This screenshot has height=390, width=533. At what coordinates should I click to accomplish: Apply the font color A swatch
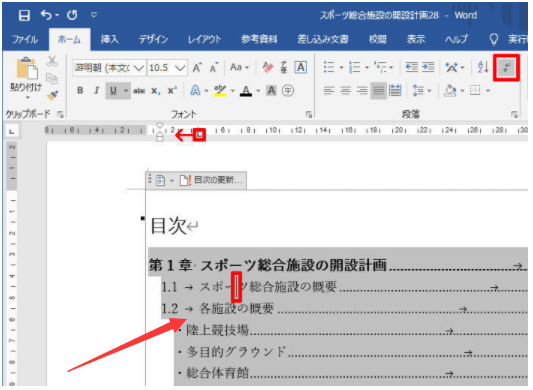point(246,91)
